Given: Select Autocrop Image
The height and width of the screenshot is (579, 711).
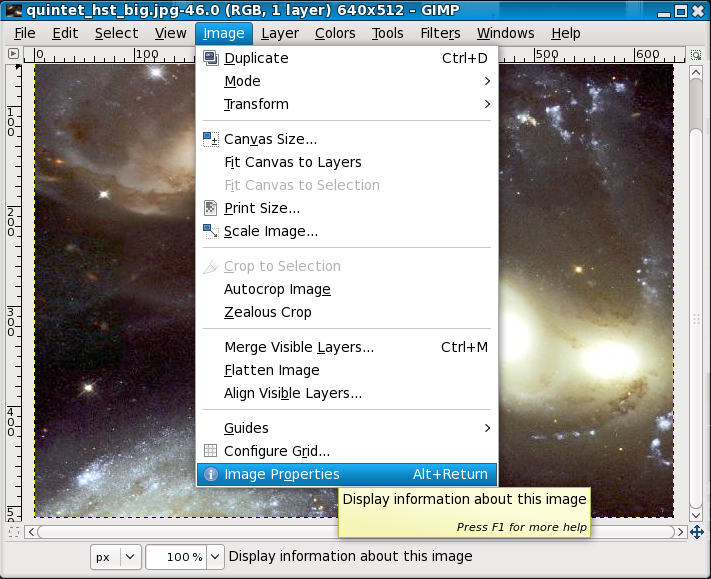Looking at the screenshot, I should (277, 289).
